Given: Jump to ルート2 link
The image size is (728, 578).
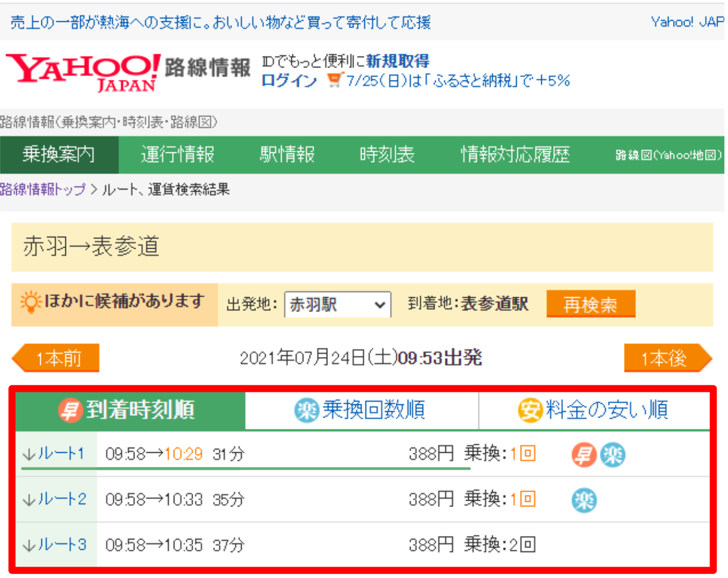Looking at the screenshot, I should [x=62, y=499].
